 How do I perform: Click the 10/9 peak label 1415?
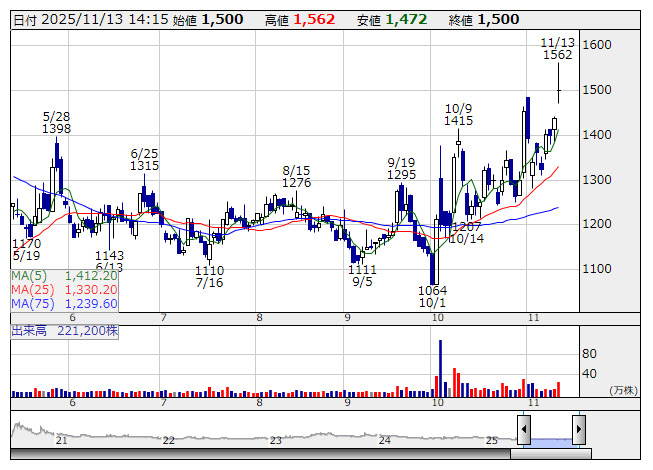coord(459,120)
